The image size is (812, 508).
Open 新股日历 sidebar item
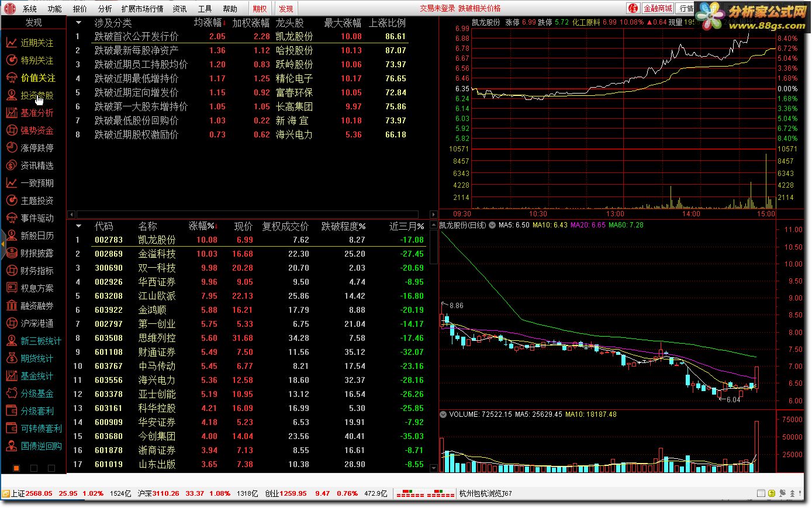tap(29, 236)
